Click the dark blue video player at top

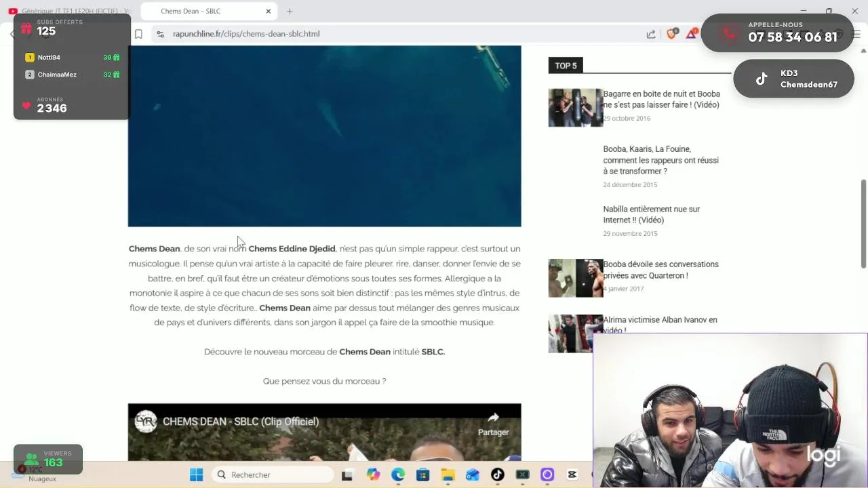[324, 136]
